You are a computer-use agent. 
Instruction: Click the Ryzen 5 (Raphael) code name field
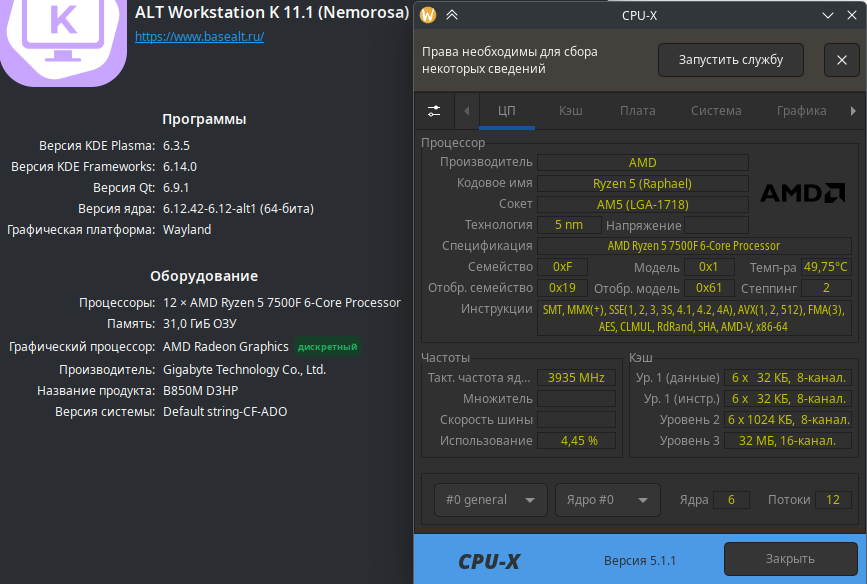point(643,184)
